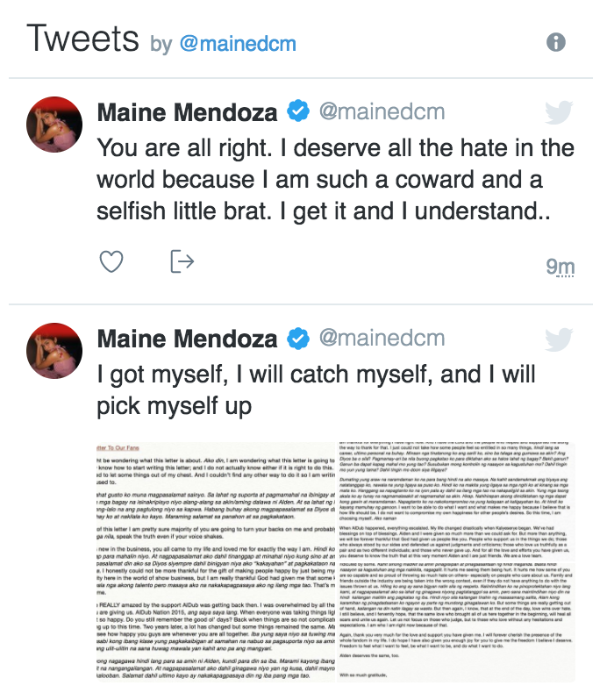Image resolution: width=614 pixels, height=700 pixels.
Task: Open the profile avatar on the second tweet
Action: [x=56, y=351]
